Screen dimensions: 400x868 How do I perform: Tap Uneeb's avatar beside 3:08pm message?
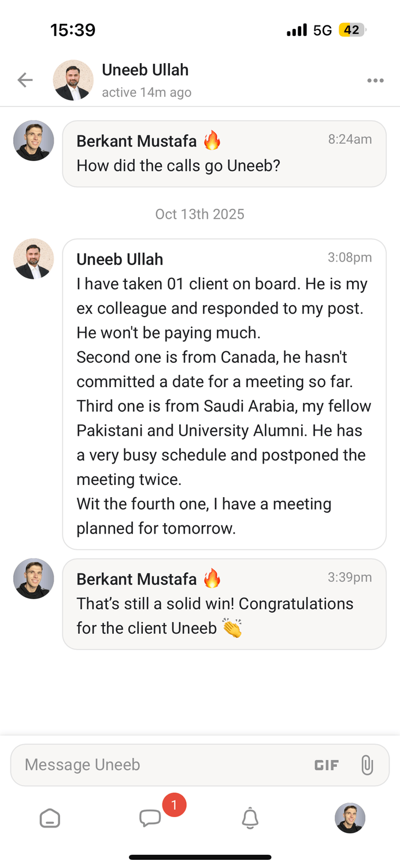[34, 259]
